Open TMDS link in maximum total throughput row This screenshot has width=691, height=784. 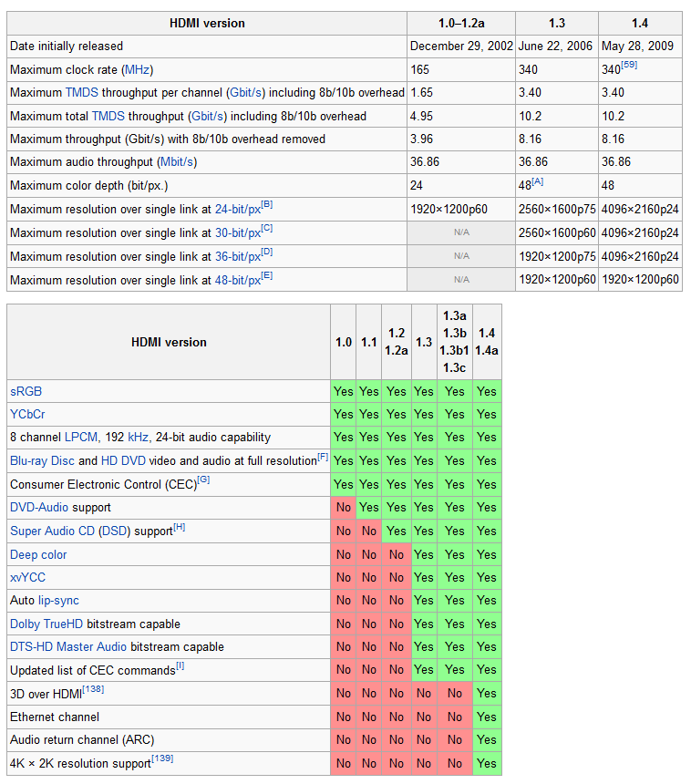[x=108, y=116]
